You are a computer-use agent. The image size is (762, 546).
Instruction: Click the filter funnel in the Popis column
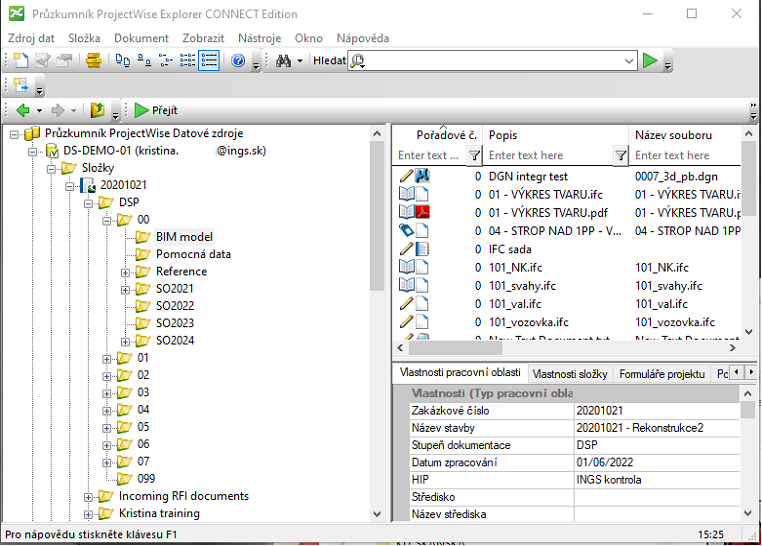click(620, 155)
